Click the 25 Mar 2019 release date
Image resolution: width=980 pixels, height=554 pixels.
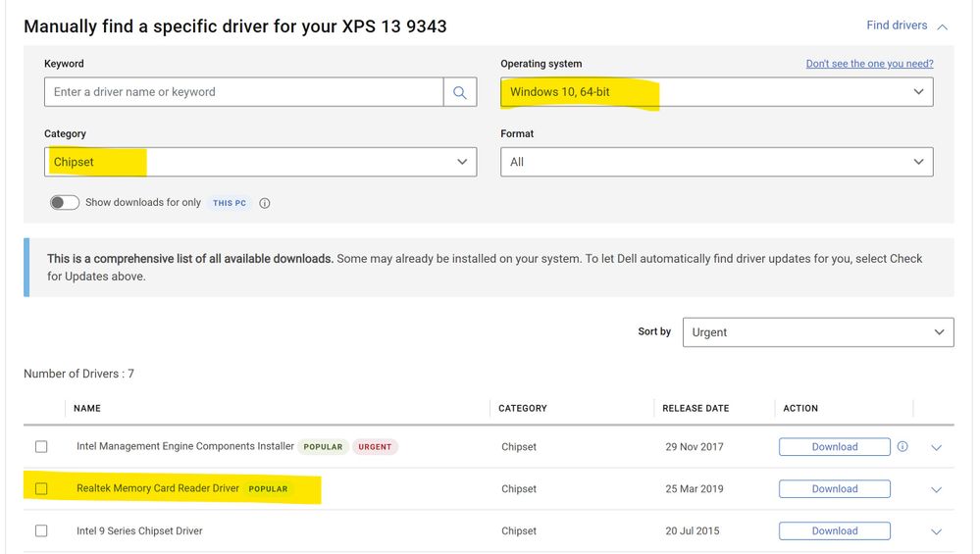[x=695, y=488]
